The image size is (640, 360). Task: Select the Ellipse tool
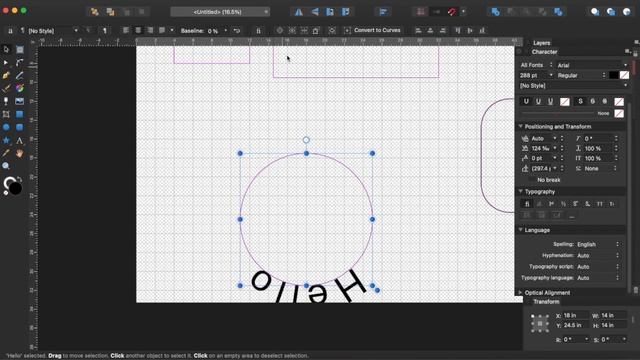pyautogui.click(x=6, y=127)
